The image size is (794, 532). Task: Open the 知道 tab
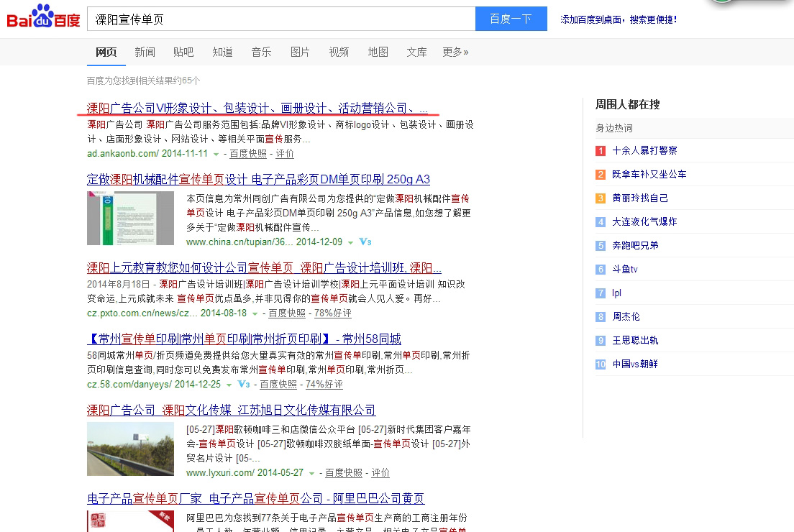click(x=222, y=52)
